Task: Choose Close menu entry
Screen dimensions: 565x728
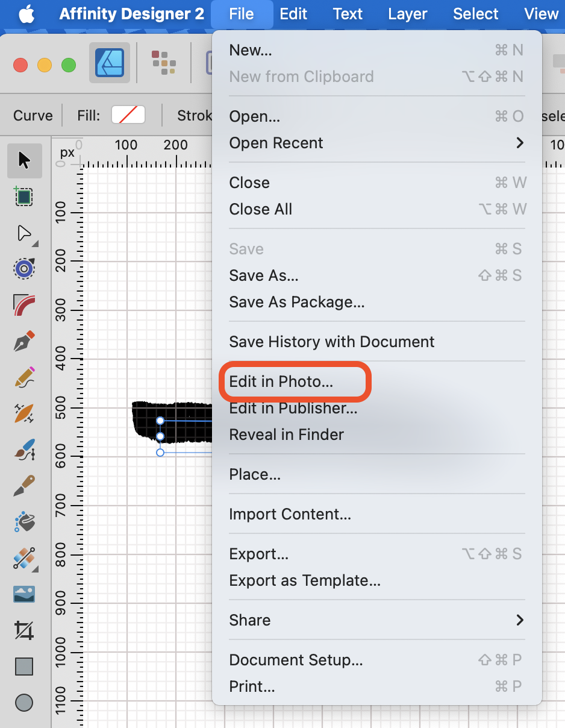Action: (377, 183)
